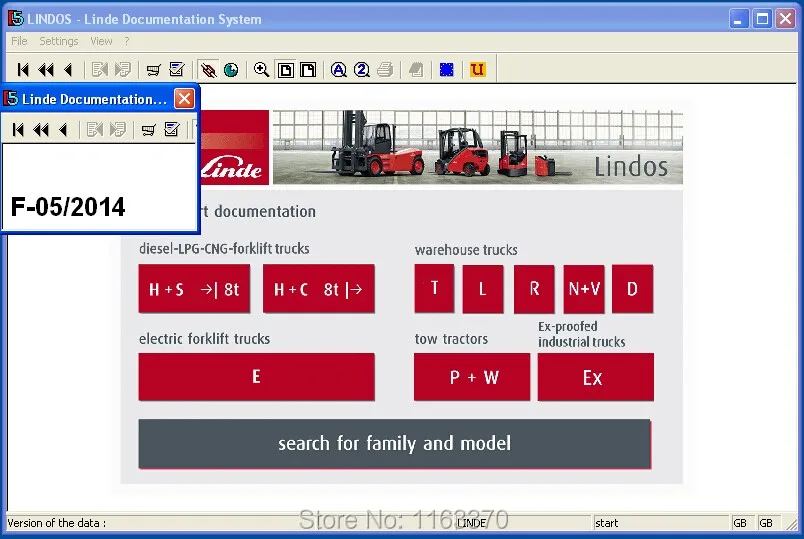Click the F-05/2014 version text
Screen dimensions: 804x539
(68, 207)
